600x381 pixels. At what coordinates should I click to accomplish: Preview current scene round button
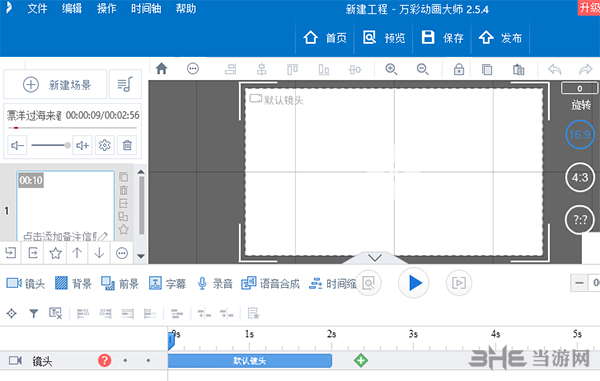[x=368, y=283]
